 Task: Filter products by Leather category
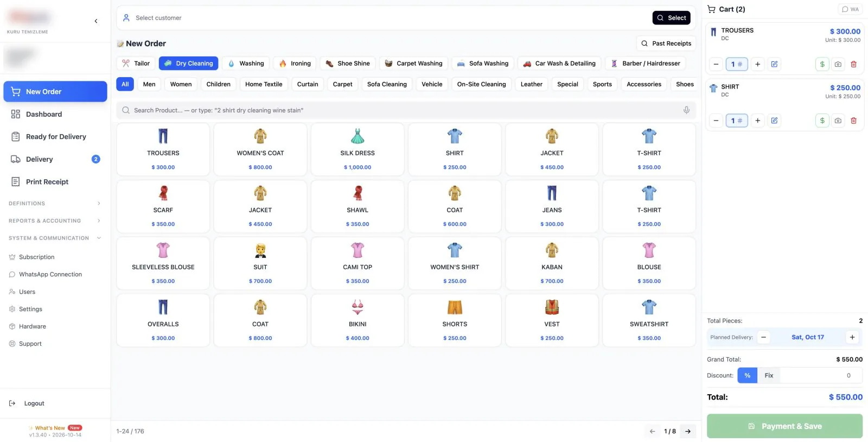(531, 84)
